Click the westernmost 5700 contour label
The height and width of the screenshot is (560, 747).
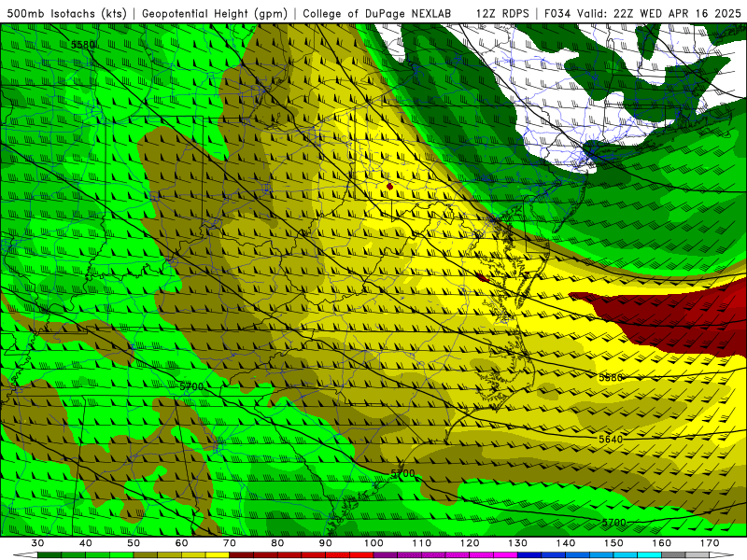click(x=191, y=387)
